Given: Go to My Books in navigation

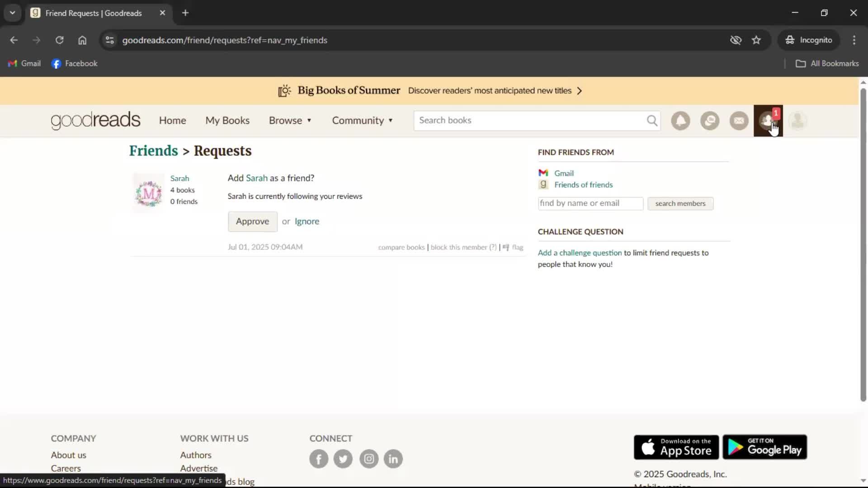Looking at the screenshot, I should pos(227,121).
